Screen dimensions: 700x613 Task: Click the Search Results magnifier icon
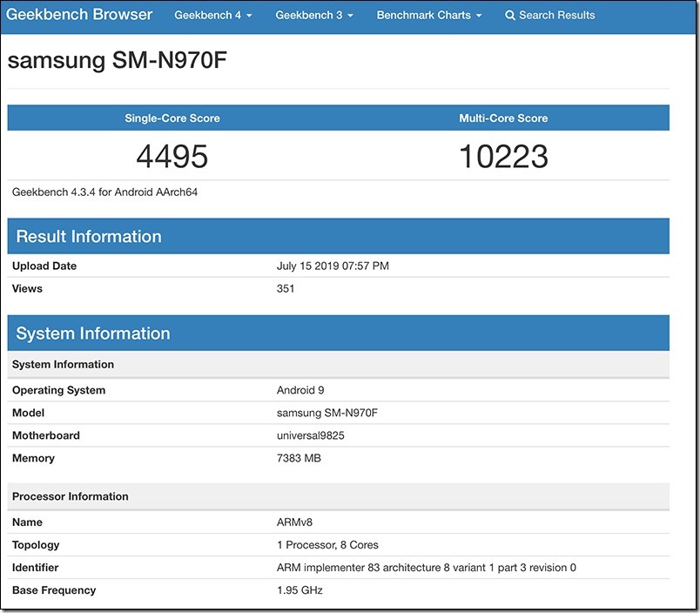(510, 16)
